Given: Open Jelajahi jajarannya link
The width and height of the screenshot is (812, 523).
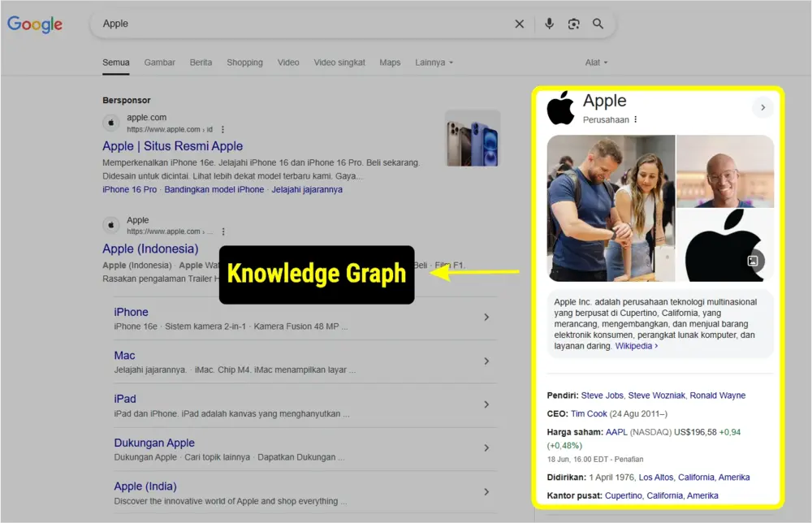Looking at the screenshot, I should pos(307,189).
